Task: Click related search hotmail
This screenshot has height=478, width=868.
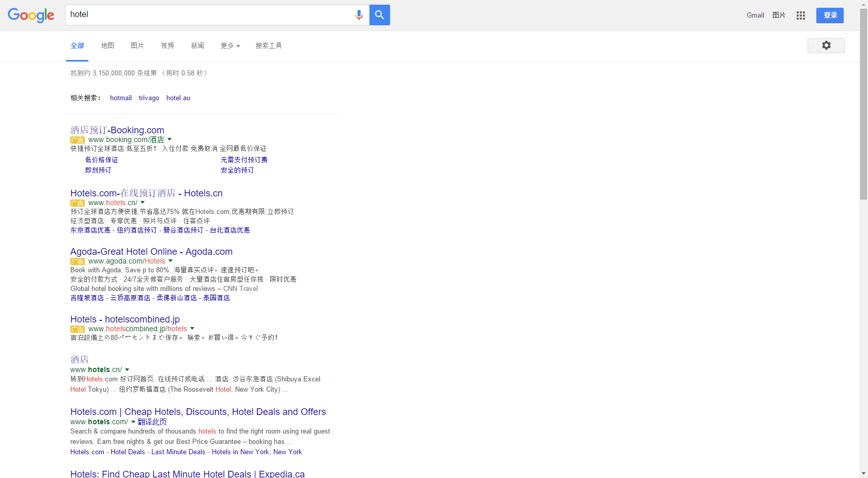Action: click(121, 98)
